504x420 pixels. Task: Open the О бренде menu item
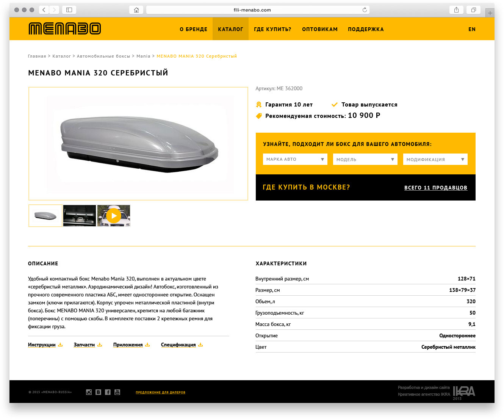[x=194, y=29]
